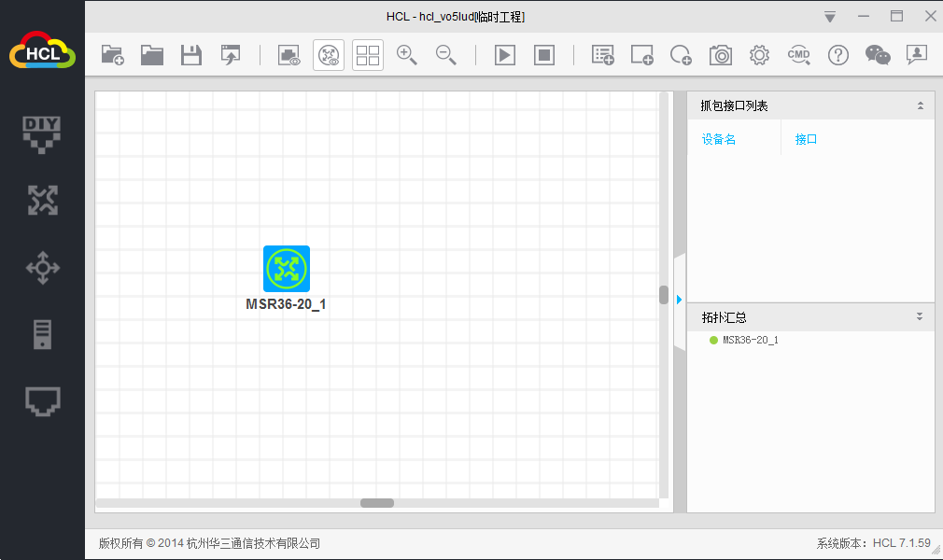Click the copyright text in status bar
This screenshot has width=943, height=560.
tap(209, 543)
